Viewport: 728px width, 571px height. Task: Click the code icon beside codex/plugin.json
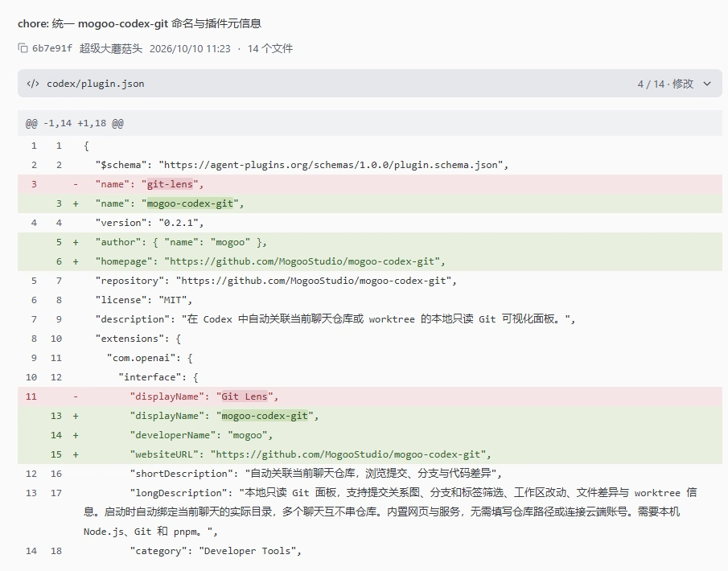click(33, 84)
